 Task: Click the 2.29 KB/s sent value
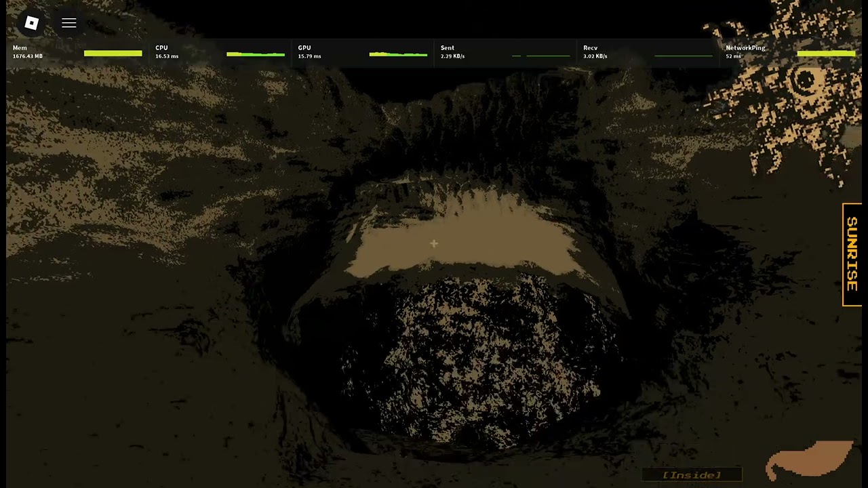pos(453,56)
